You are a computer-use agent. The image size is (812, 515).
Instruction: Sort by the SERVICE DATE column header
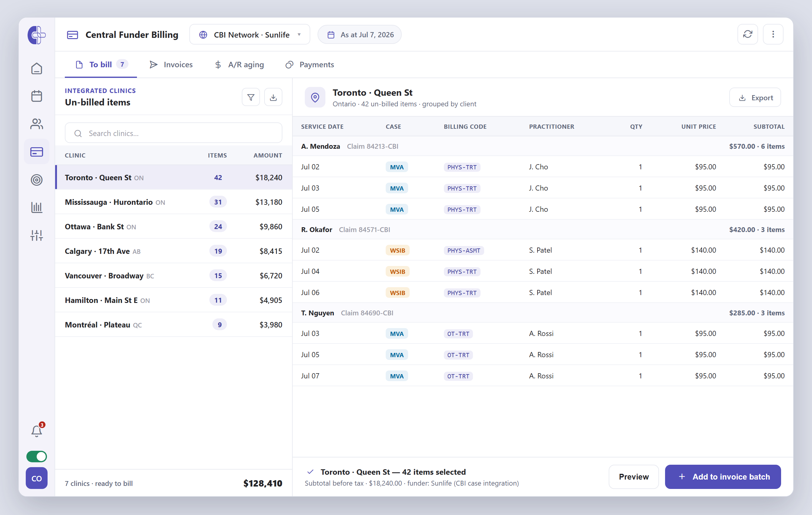[x=322, y=127]
